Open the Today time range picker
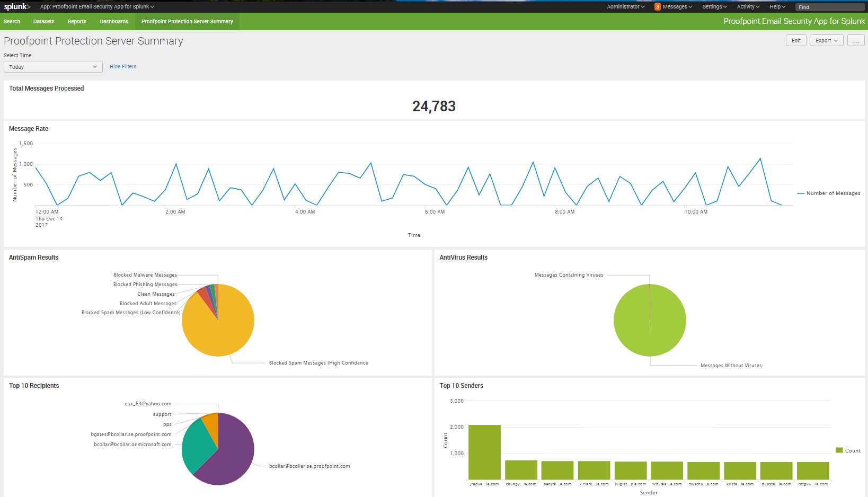868x497 pixels. coord(53,67)
